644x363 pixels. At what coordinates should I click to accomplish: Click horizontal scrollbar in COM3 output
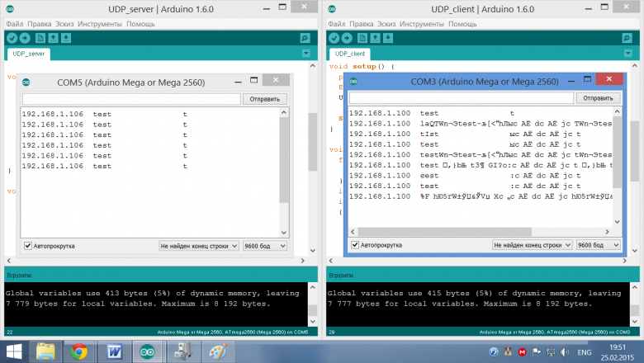click(x=445, y=232)
